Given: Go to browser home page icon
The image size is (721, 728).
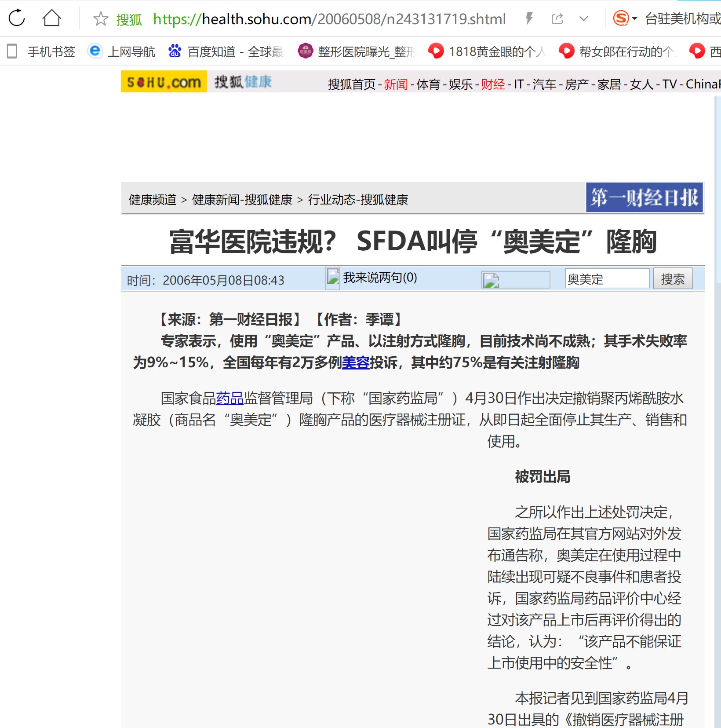Looking at the screenshot, I should click(x=51, y=18).
